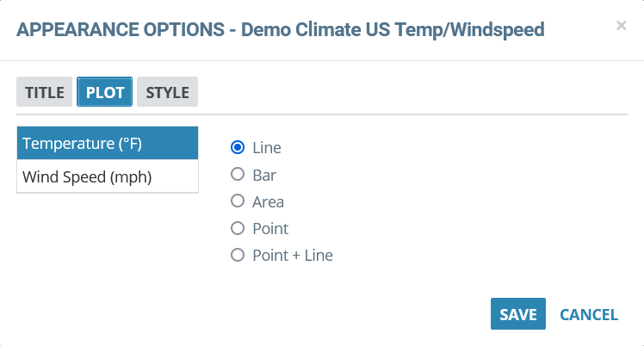Cancel the appearance changes

(x=589, y=315)
